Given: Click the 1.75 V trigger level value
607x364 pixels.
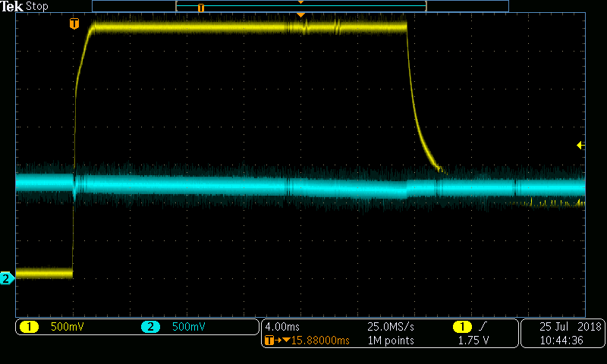Looking at the screenshot, I should 473,340.
